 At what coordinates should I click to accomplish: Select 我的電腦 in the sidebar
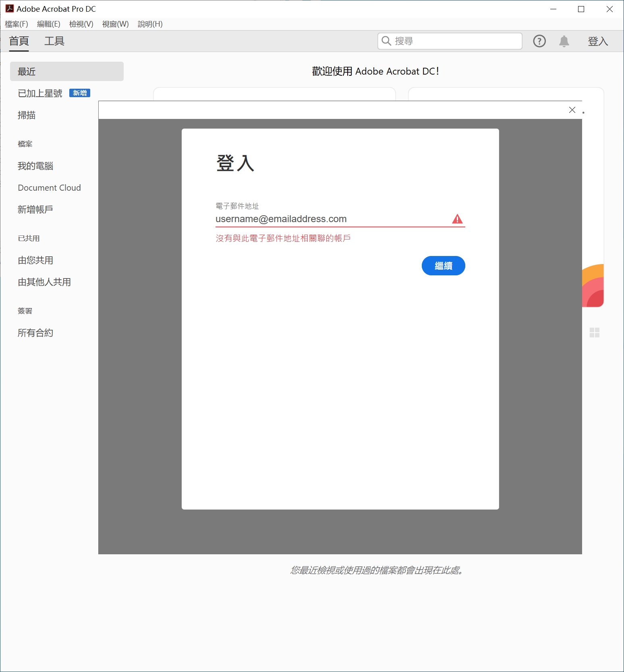pyautogui.click(x=35, y=166)
